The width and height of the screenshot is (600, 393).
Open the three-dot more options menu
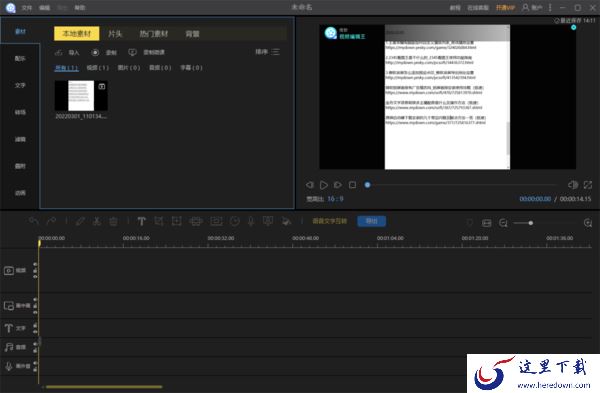[x=550, y=7]
